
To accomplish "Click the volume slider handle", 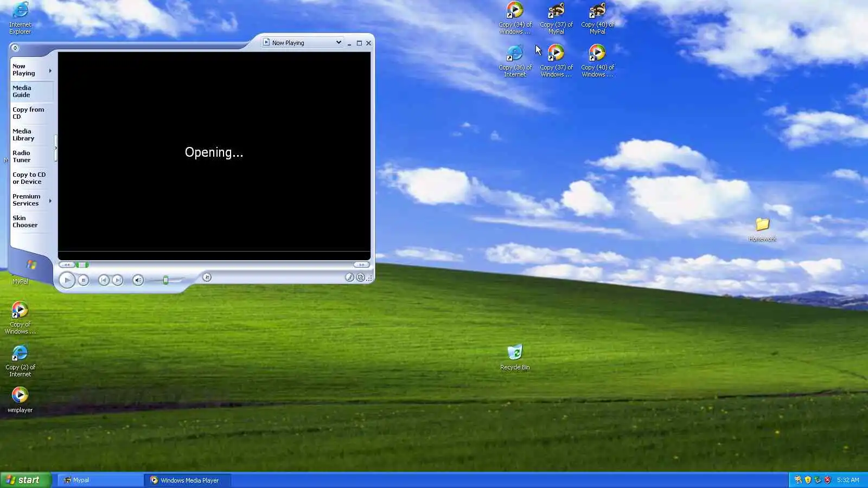I will coord(166,280).
